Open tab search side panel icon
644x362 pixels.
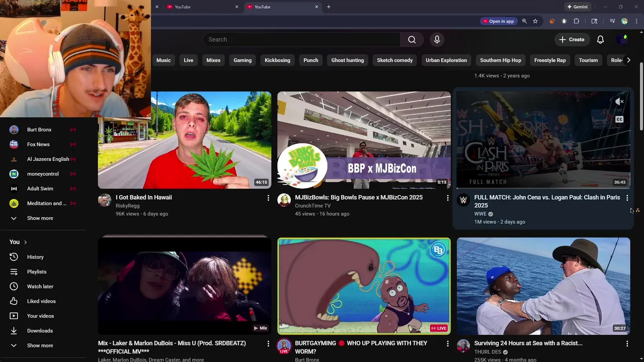(x=594, y=21)
